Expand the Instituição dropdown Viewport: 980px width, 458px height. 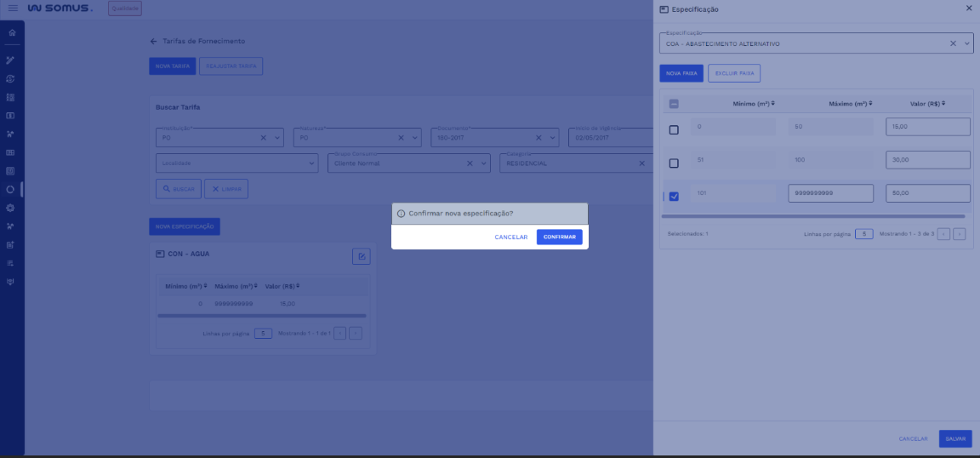[x=278, y=138]
